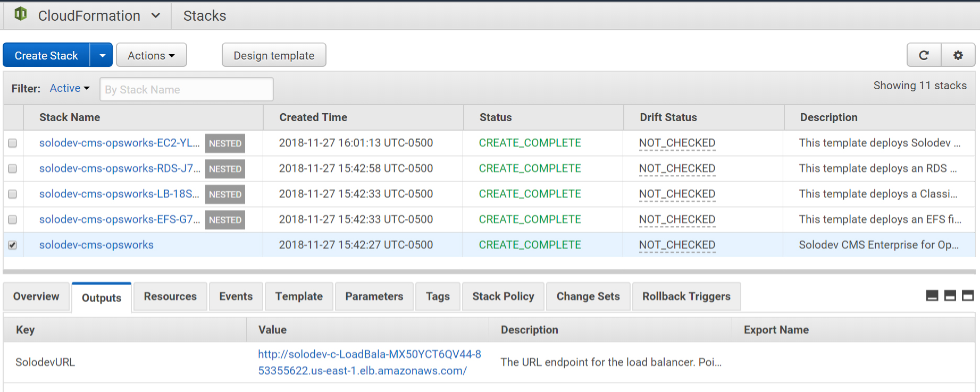Viewport: 980px width, 392px height.
Task: Click description 'This template deploys an RDS'
Action: [877, 168]
